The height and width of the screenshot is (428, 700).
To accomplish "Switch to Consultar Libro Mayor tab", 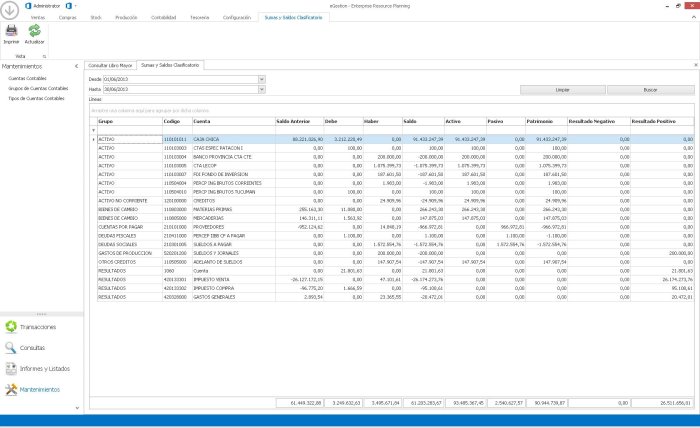I will coord(110,64).
